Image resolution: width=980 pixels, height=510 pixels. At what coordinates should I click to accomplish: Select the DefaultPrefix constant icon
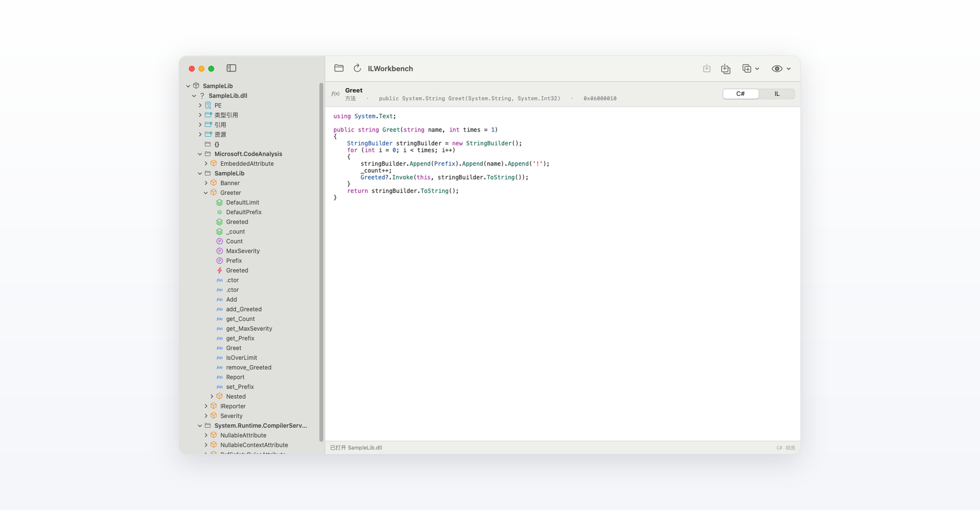(219, 212)
